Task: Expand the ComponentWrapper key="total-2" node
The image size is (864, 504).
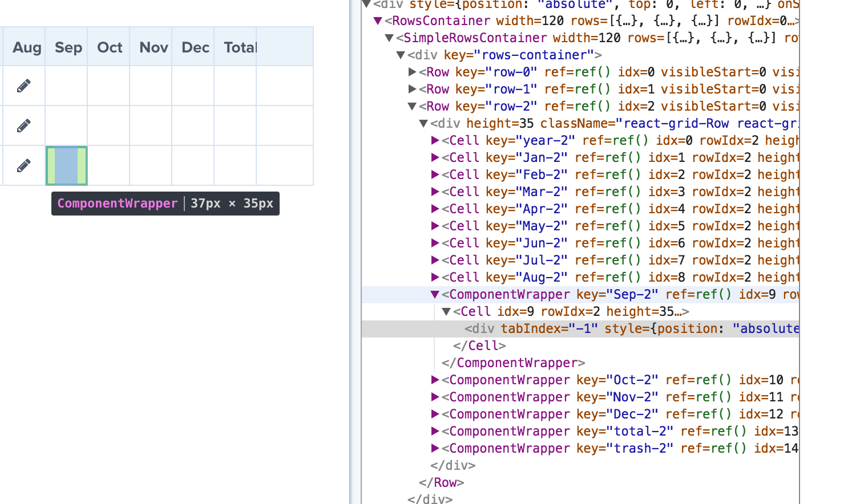Action: coord(435,431)
